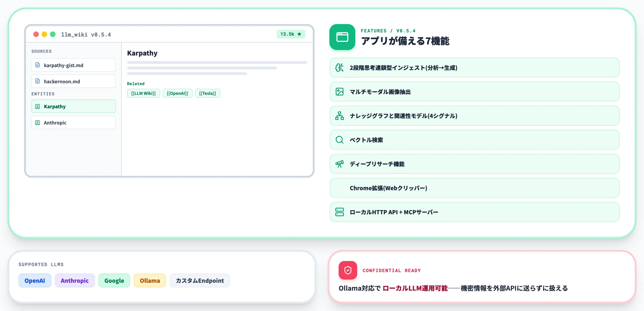644x311 pixels.
Task: Select the ローカルHTTP API + MCPサーバー row
Action: pyautogui.click(x=474, y=212)
